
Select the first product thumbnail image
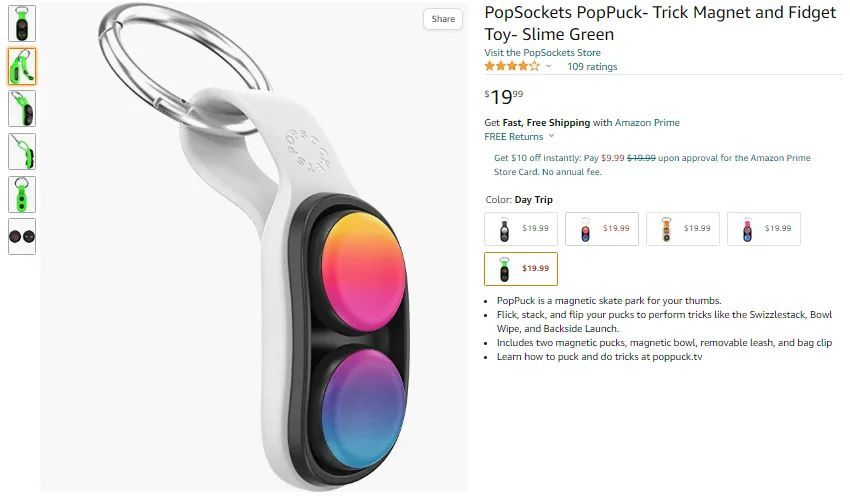22,23
